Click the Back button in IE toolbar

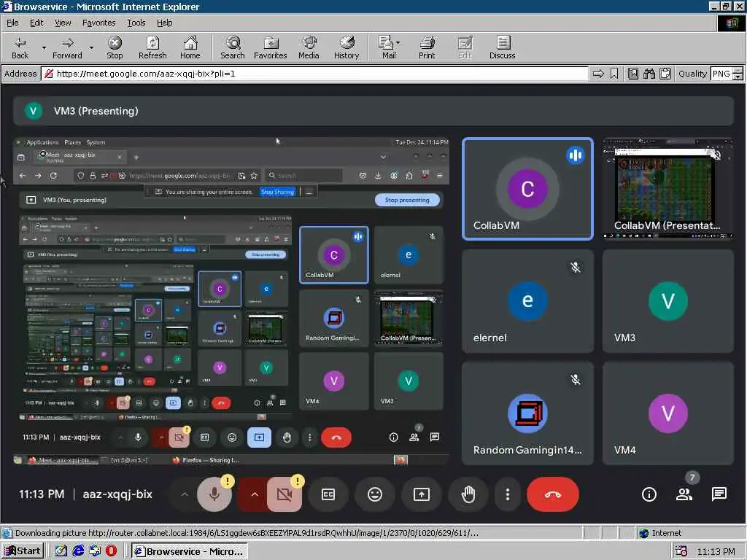[x=20, y=47]
